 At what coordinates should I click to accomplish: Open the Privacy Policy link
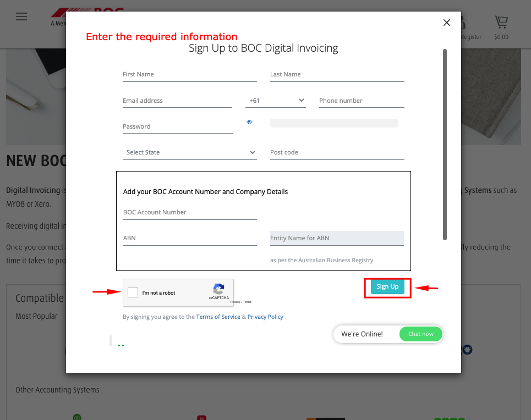tap(265, 317)
